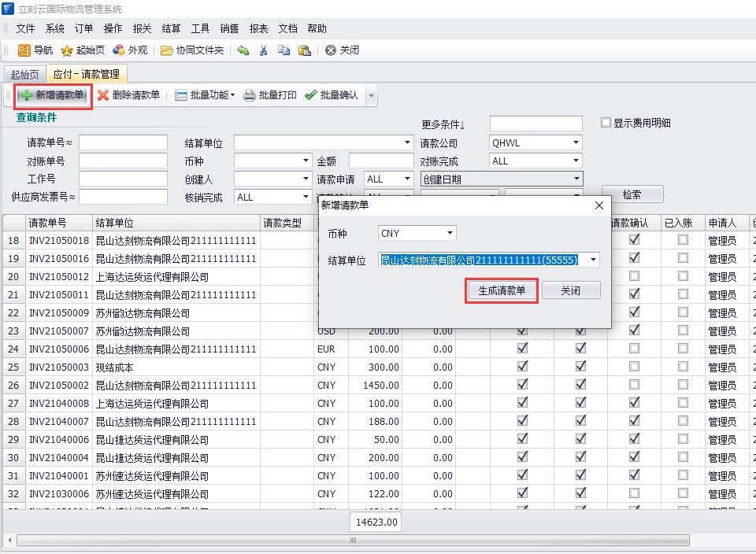Click 批量打印 batch print icon

(270, 95)
